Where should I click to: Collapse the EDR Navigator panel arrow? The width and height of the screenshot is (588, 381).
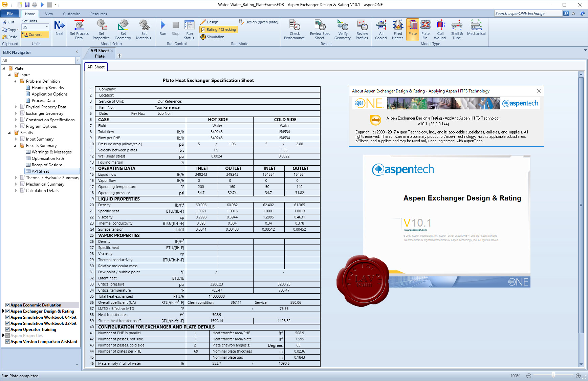pyautogui.click(x=77, y=52)
